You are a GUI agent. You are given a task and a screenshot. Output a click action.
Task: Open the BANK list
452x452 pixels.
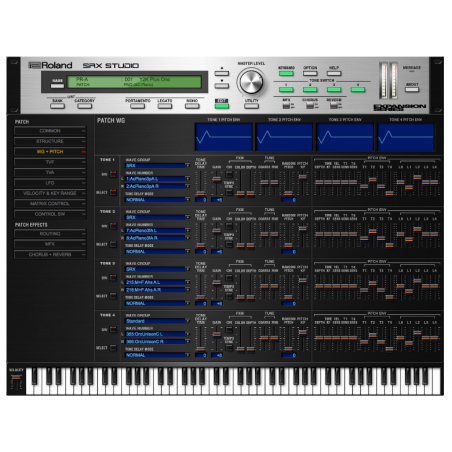(x=57, y=106)
